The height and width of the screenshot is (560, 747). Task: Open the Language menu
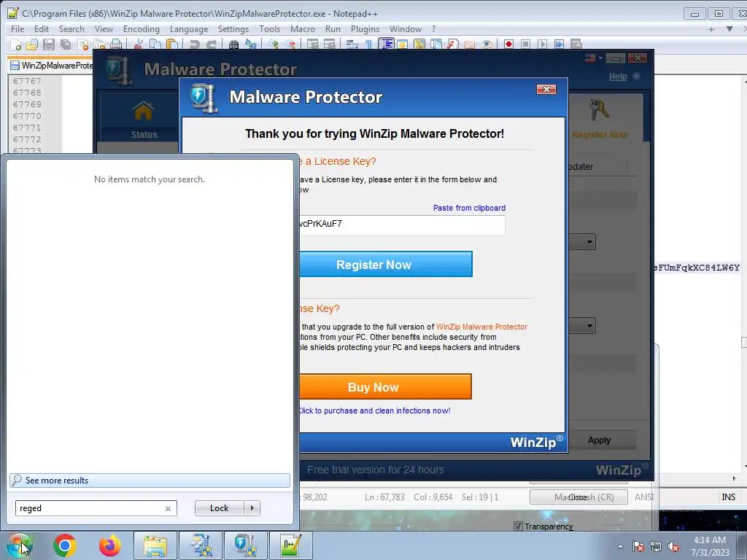pos(189,29)
